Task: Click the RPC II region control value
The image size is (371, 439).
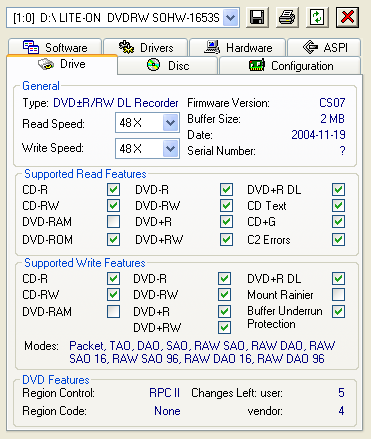Action: [x=164, y=393]
